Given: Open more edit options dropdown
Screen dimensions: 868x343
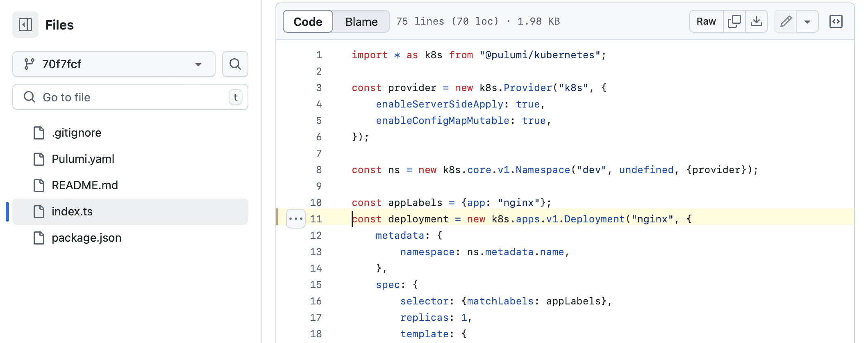Looking at the screenshot, I should [x=807, y=21].
